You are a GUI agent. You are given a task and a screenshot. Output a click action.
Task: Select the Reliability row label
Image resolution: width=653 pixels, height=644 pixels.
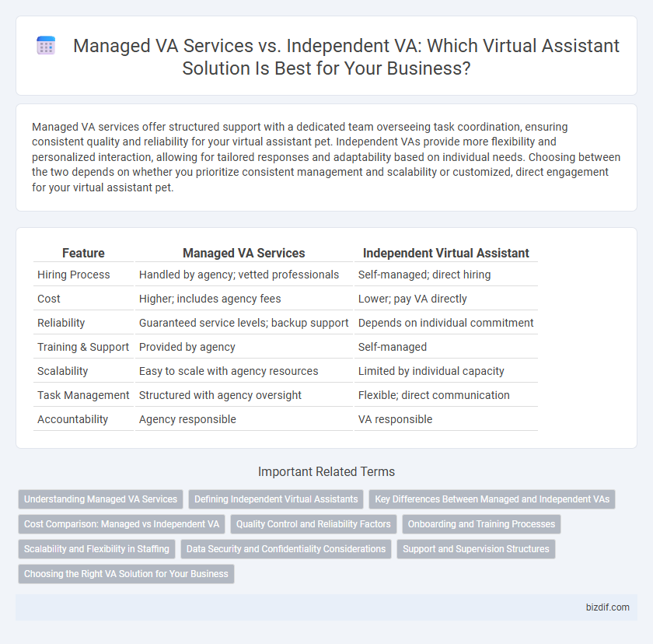[61, 323]
